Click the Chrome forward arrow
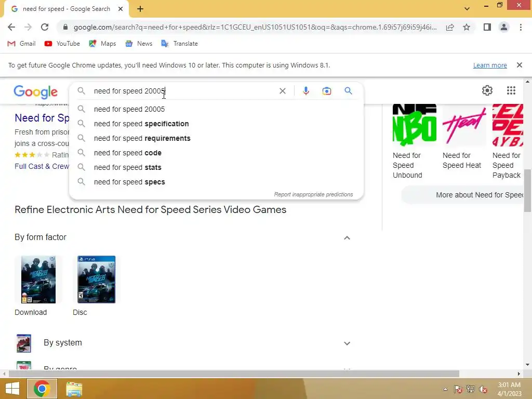The width and height of the screenshot is (532, 399). click(x=28, y=27)
